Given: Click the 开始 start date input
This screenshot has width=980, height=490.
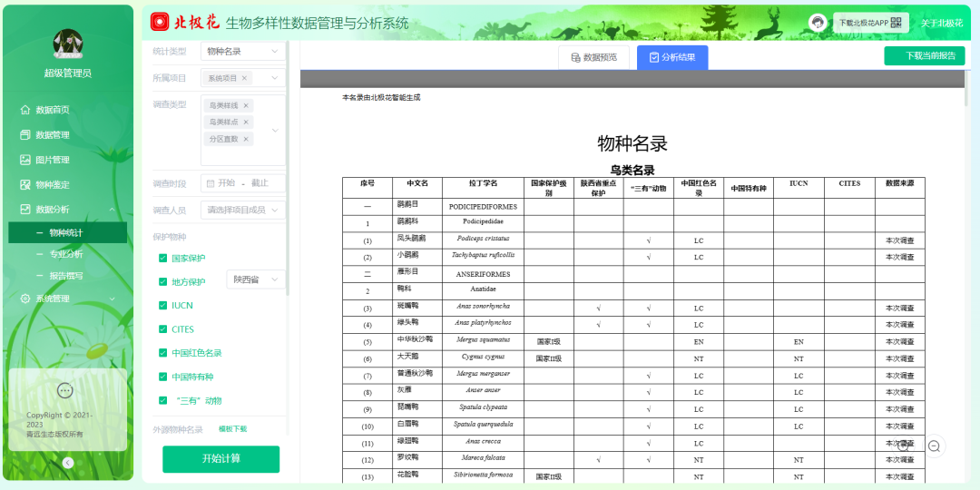Looking at the screenshot, I should (x=226, y=183).
